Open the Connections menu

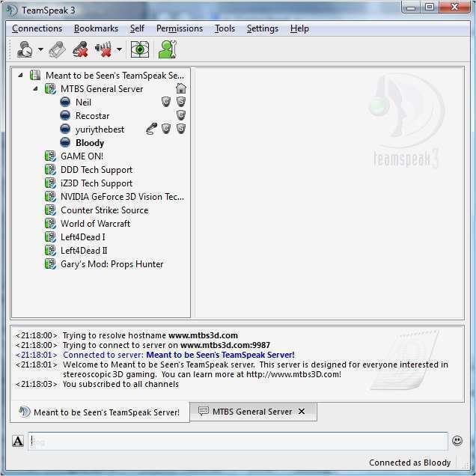pos(37,28)
